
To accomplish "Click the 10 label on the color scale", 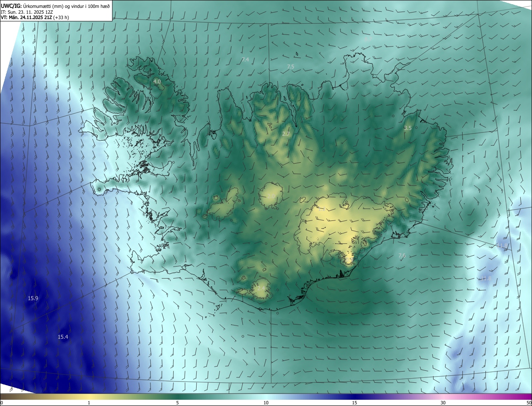I will (x=266, y=403).
